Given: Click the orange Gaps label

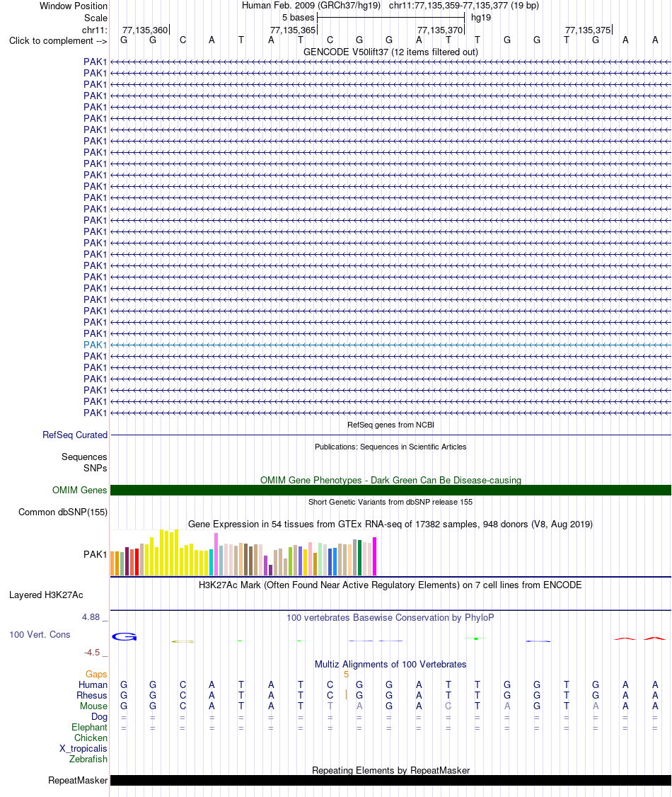Looking at the screenshot, I should [x=96, y=674].
